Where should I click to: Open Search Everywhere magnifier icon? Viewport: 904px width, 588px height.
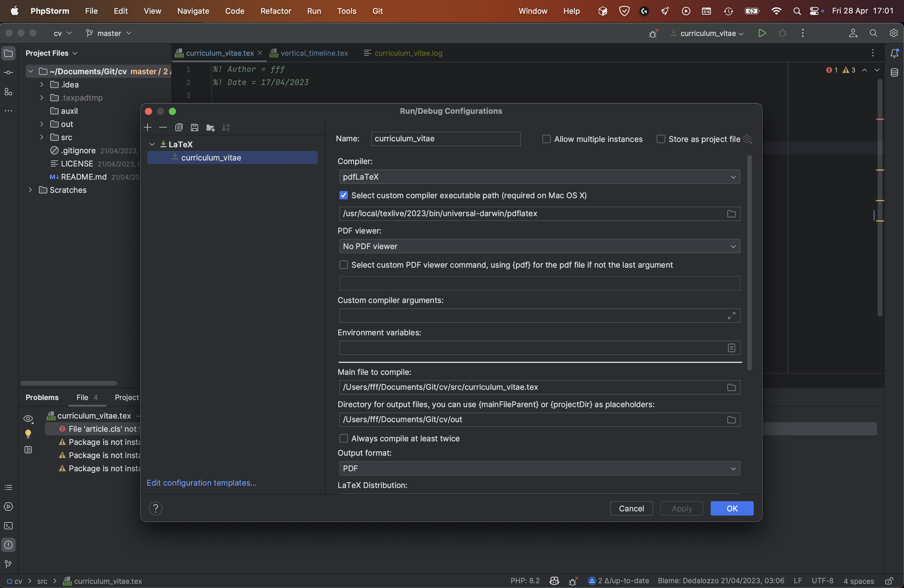point(873,33)
